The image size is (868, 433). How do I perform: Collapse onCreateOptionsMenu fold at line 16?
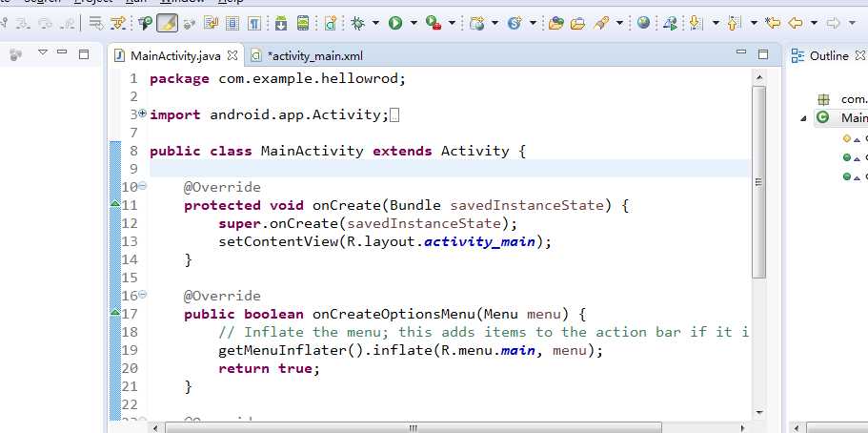coord(142,295)
